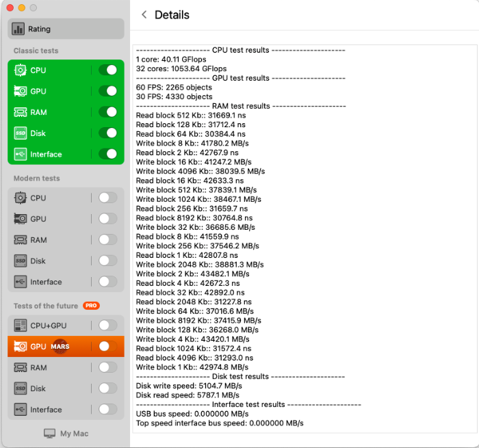Enable the Modern tests RAM toggle
The width and height of the screenshot is (479, 448).
click(x=108, y=239)
